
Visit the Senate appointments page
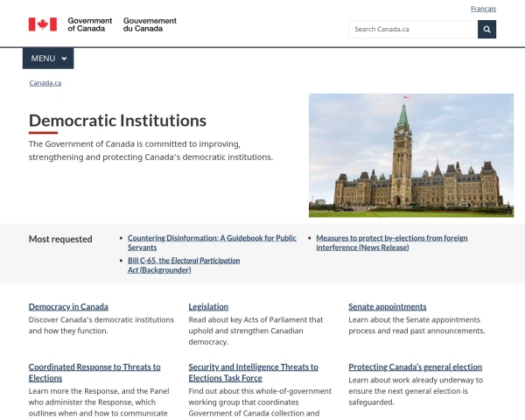(388, 307)
